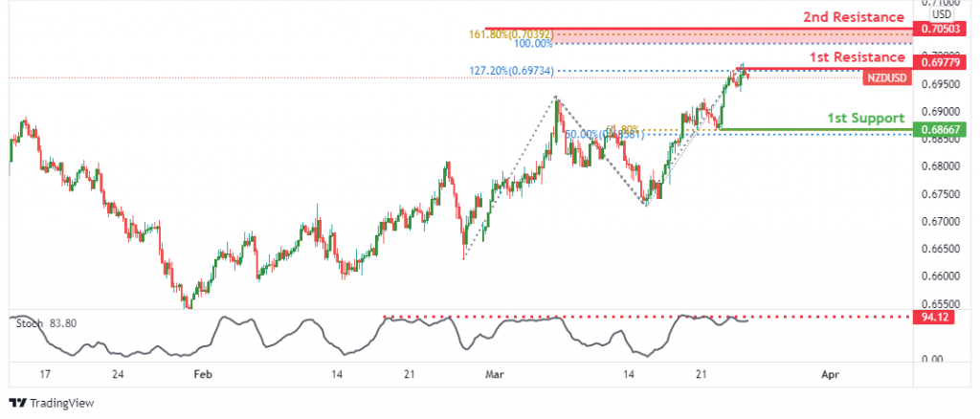
Task: Click the 2nd Resistance annotation text
Action: [854, 17]
